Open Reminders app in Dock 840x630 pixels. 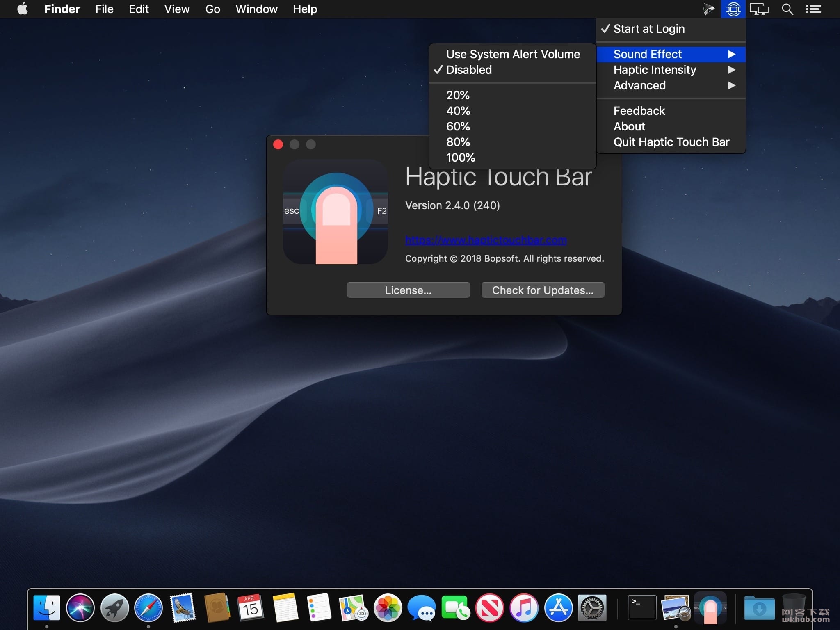(319, 607)
